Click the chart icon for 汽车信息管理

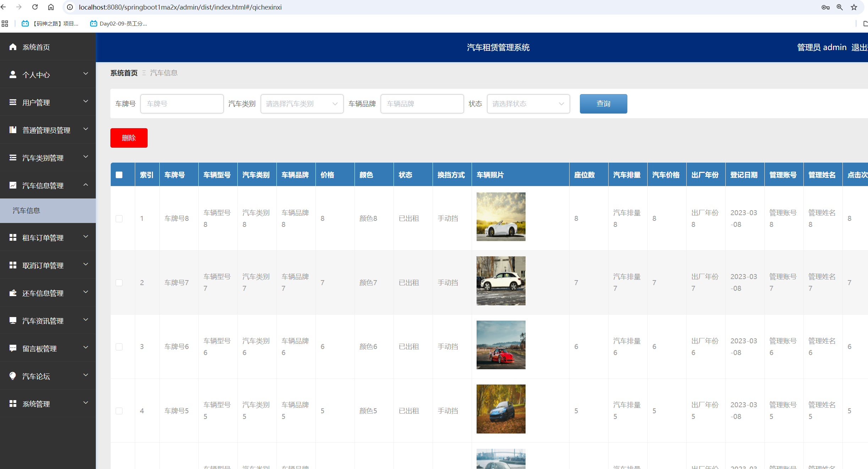click(13, 185)
